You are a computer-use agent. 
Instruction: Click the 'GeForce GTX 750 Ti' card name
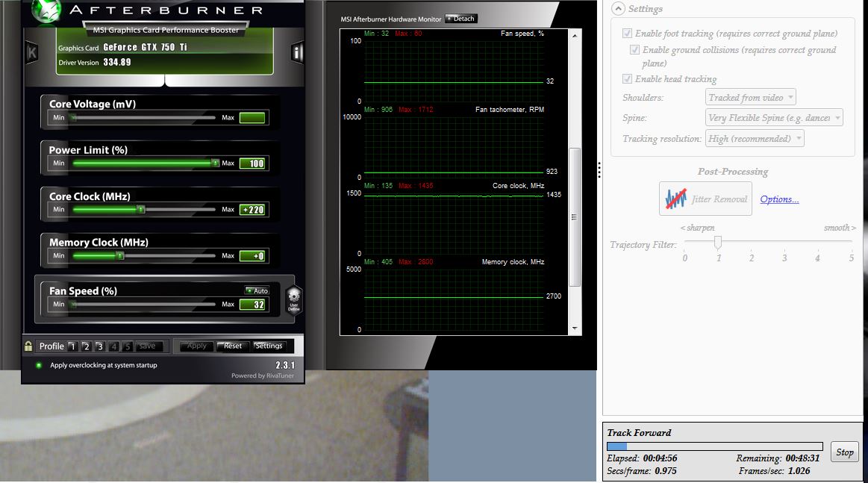[x=145, y=47]
